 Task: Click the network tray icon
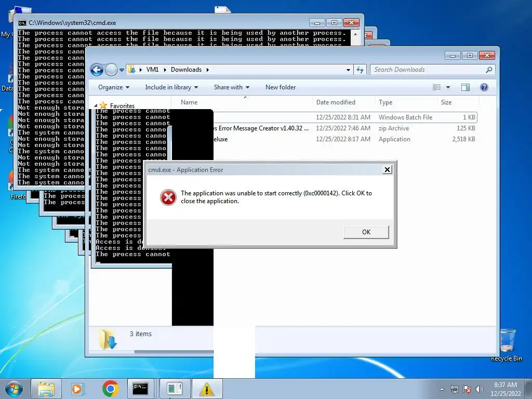454,389
